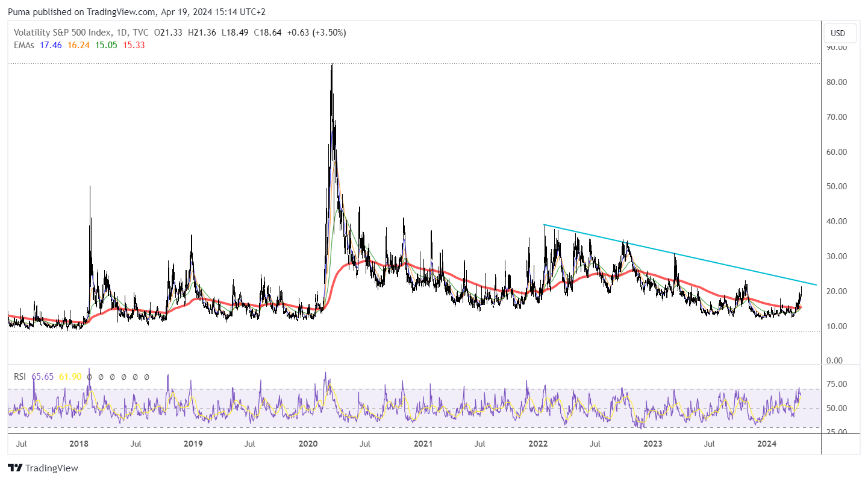Click the 2023 time axis label

[652, 444]
